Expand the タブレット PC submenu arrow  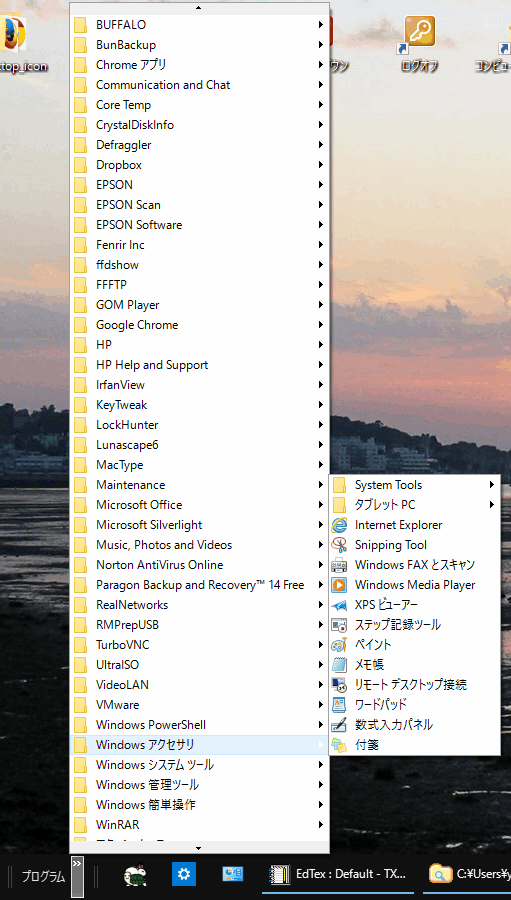point(492,505)
